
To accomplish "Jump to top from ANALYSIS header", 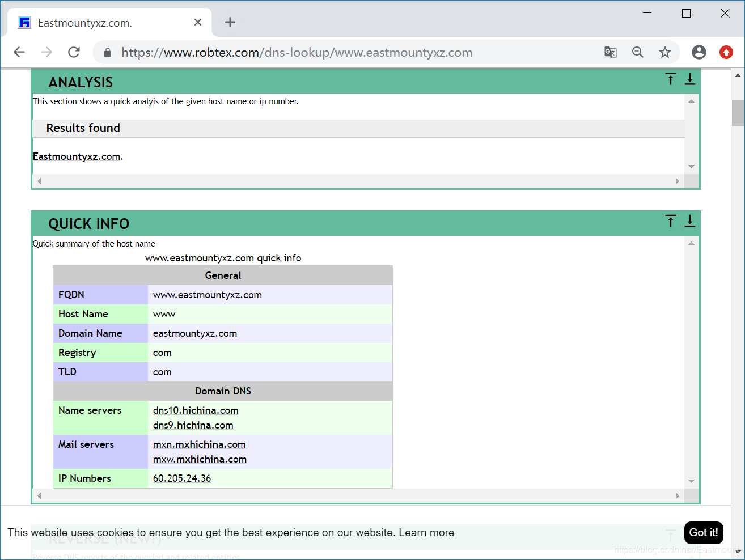I will (671, 79).
